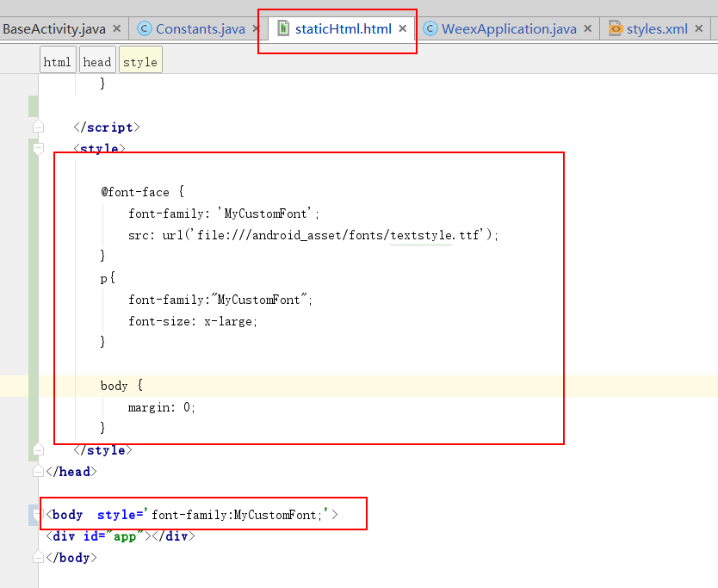
Task: Close the styles.xml tab
Action: click(x=699, y=29)
